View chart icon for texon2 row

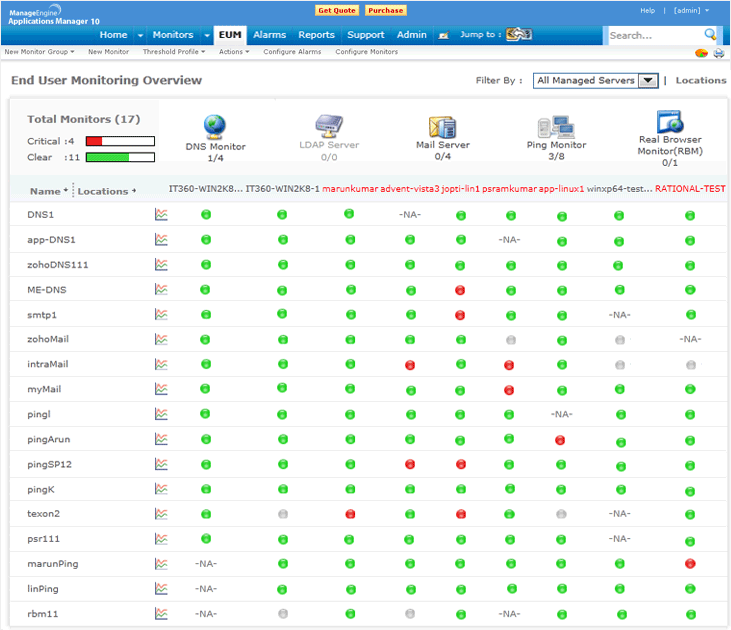coord(161,514)
